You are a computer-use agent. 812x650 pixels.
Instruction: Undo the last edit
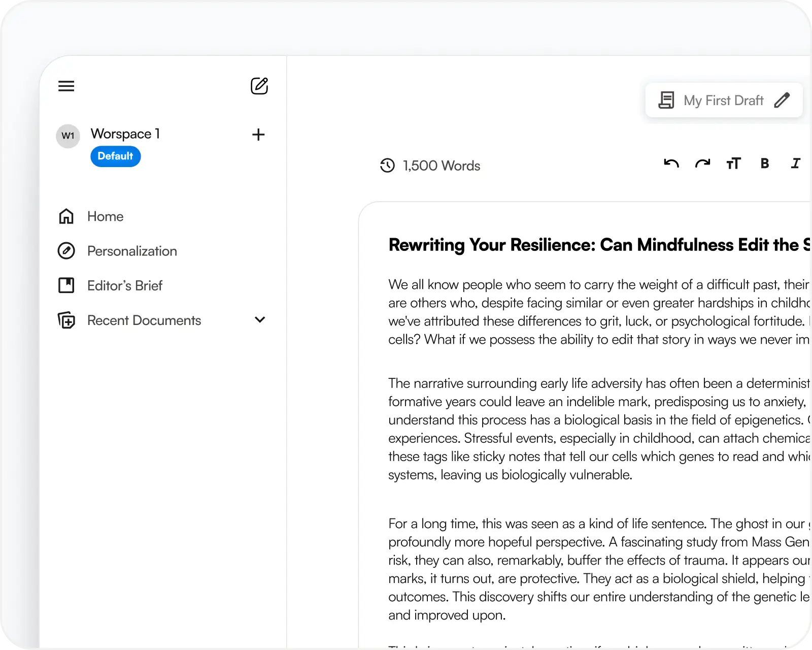671,164
